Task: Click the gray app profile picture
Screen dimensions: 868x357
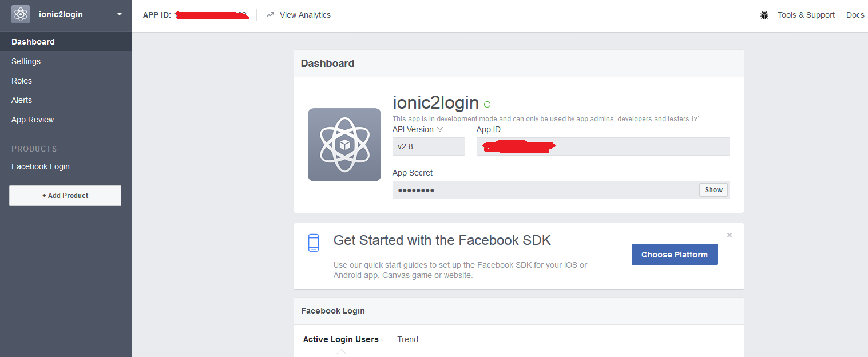Action: click(x=344, y=144)
